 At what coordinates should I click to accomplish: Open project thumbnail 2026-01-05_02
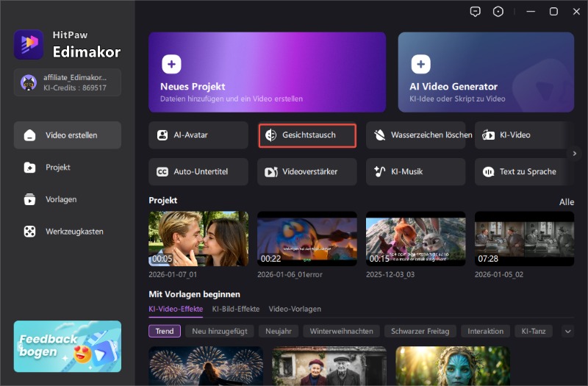click(x=524, y=238)
